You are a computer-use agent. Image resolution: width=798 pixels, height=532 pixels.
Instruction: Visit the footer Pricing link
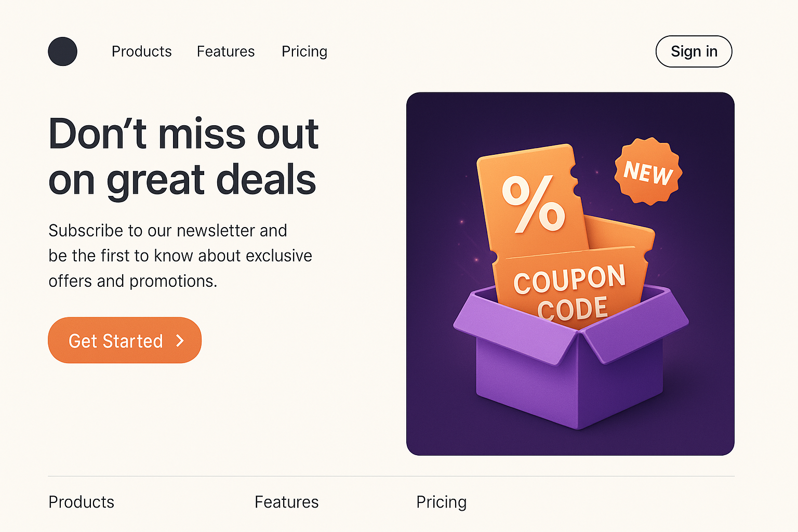pyautogui.click(x=441, y=502)
